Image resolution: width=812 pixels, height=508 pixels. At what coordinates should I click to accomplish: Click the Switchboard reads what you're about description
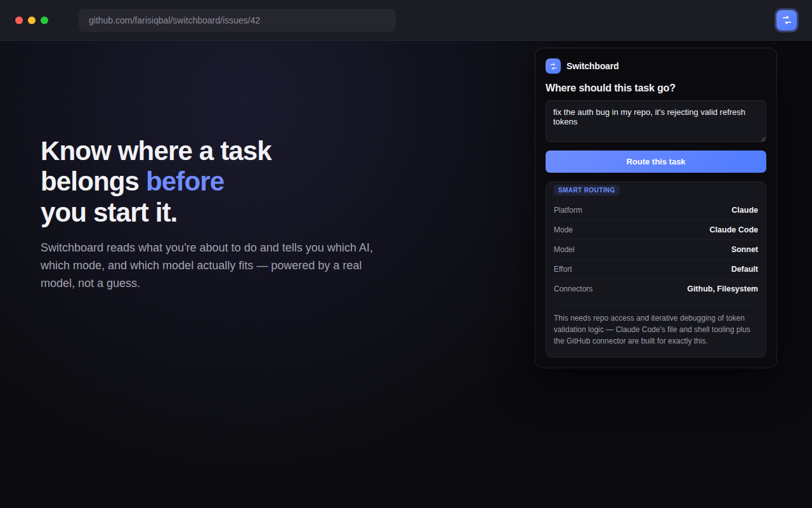[207, 265]
